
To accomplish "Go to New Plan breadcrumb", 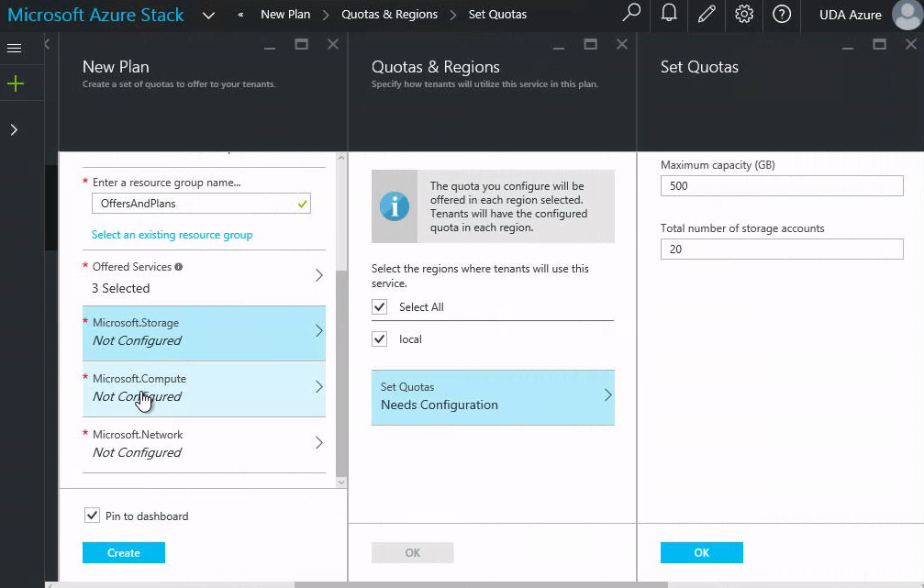I will pyautogui.click(x=284, y=15).
